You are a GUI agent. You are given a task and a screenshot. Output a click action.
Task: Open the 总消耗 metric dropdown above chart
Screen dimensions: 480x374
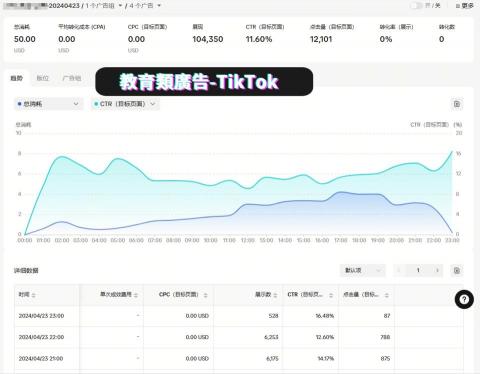point(48,104)
